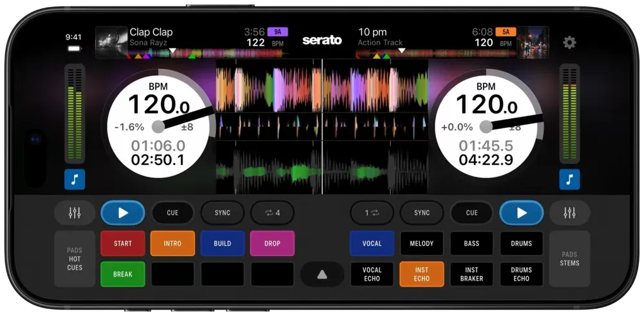644x316 pixels.
Task: Open left PADS HOT CUES mode selector
Action: pos(75,259)
